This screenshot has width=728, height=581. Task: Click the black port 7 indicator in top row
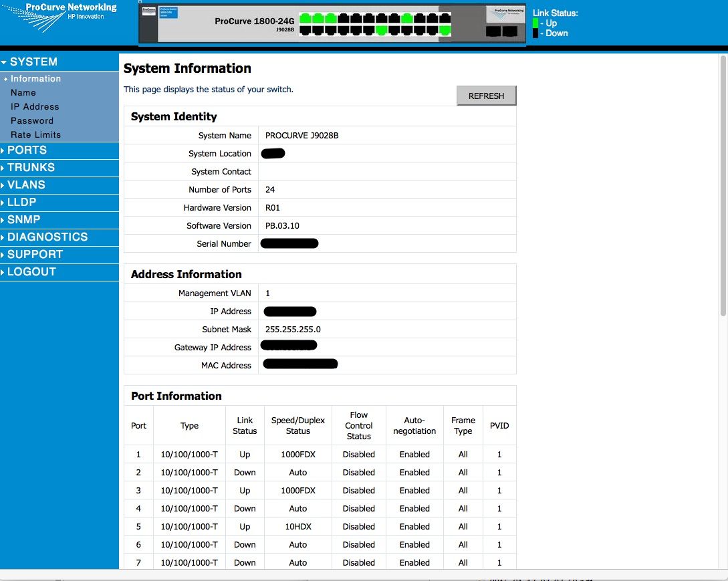tap(344, 18)
